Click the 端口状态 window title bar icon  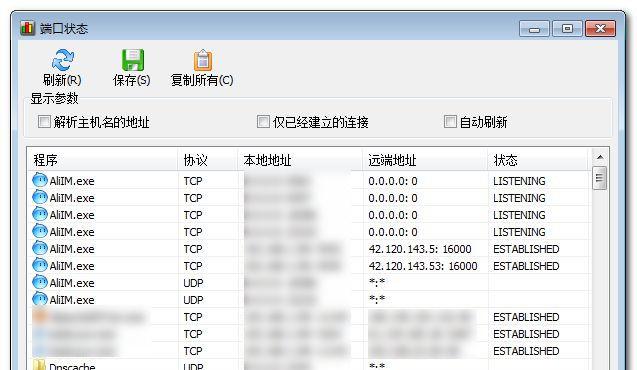27,28
